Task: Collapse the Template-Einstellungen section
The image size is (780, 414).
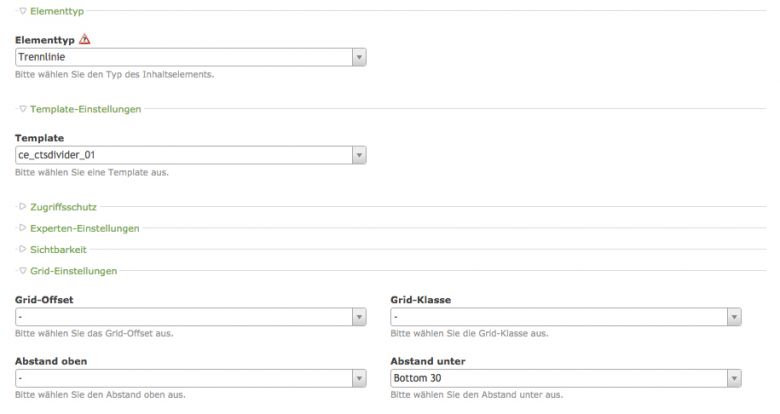Action: click(x=22, y=108)
